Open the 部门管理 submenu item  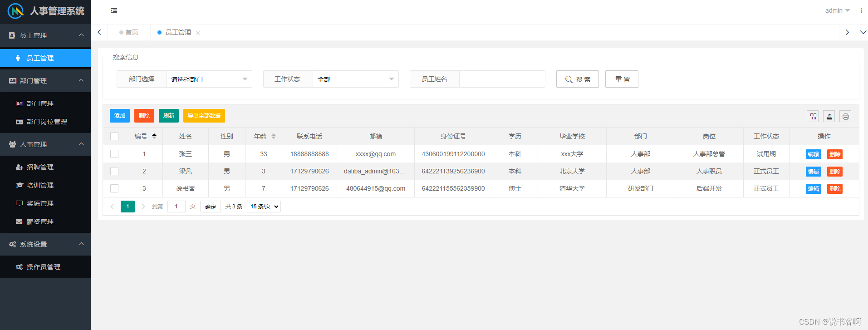(45, 103)
